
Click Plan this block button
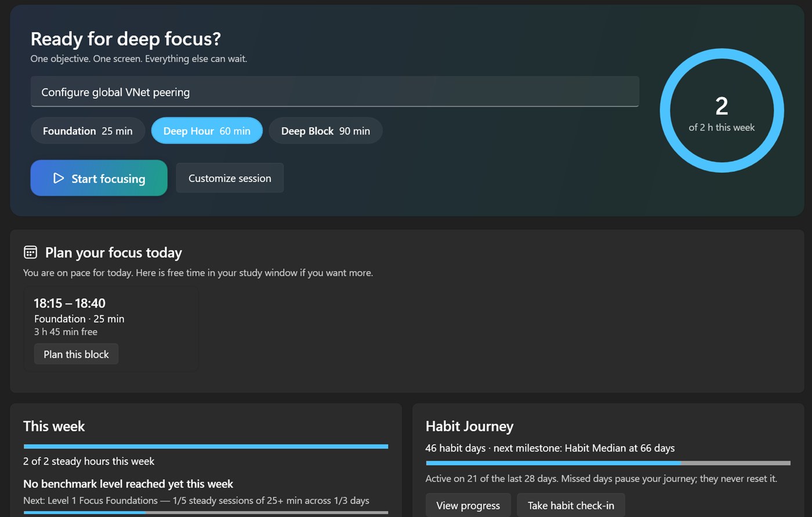76,354
